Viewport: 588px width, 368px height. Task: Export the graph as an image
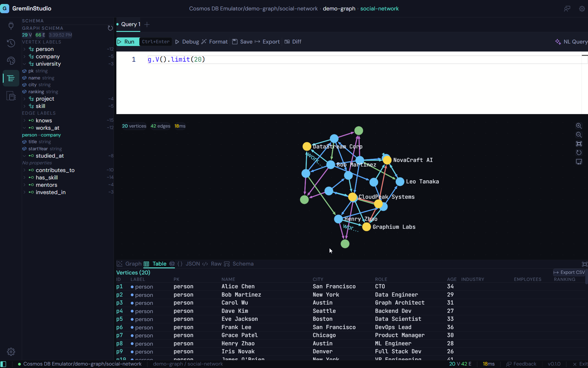(579, 162)
